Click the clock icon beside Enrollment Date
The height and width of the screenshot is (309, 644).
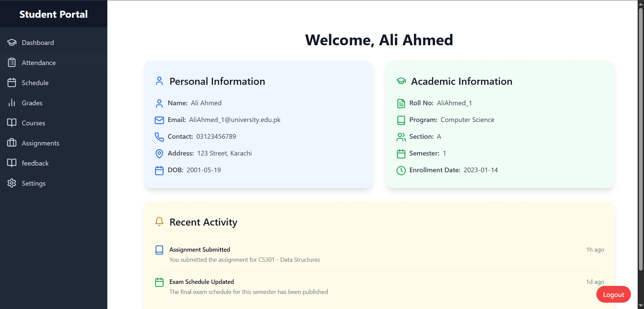coord(401,170)
